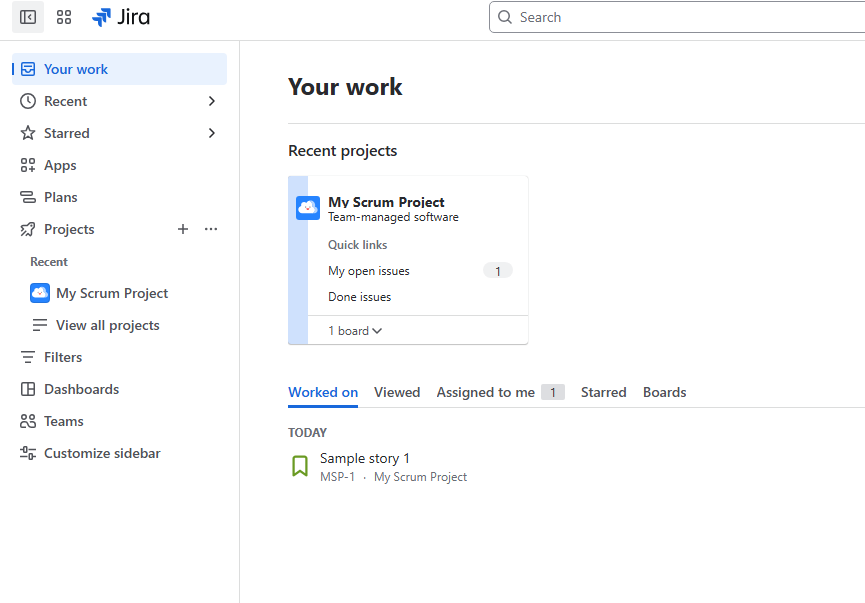Click My Scrum Project under Sample story 1
865x603 pixels.
(420, 477)
